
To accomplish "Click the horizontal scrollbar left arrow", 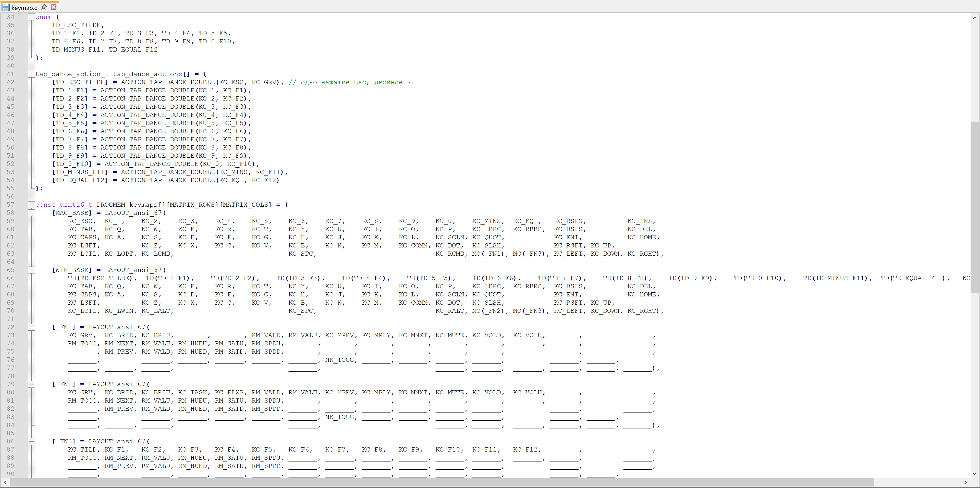I will [5, 482].
